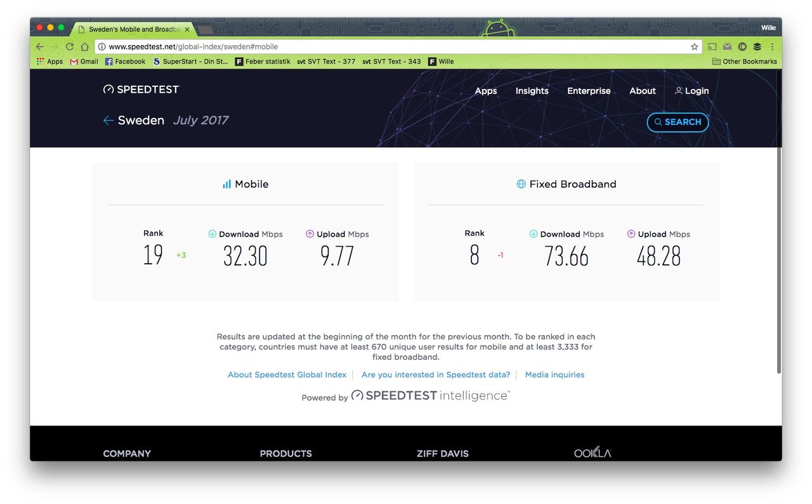Click the PRODUCTS footer heading

(x=285, y=453)
